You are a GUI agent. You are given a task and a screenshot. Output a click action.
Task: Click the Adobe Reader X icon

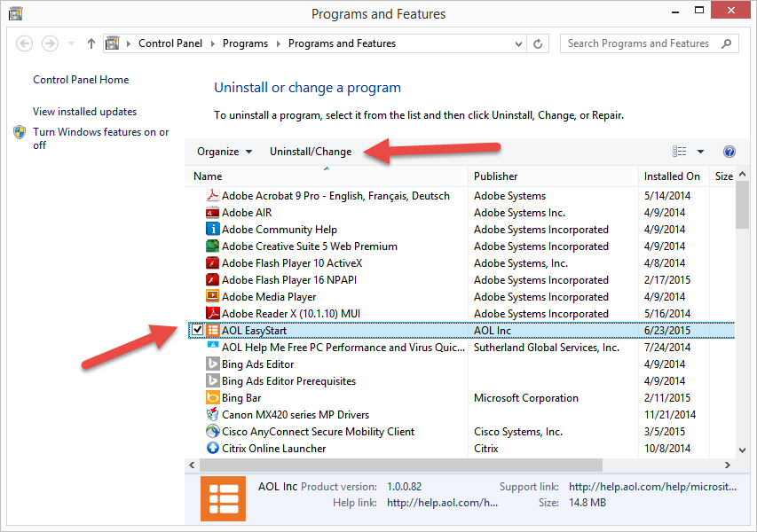212,314
